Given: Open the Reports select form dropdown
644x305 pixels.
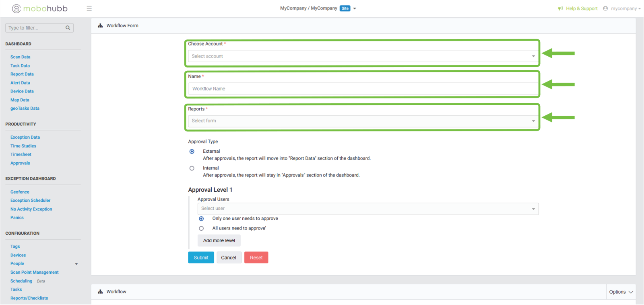Looking at the screenshot, I should coord(362,121).
